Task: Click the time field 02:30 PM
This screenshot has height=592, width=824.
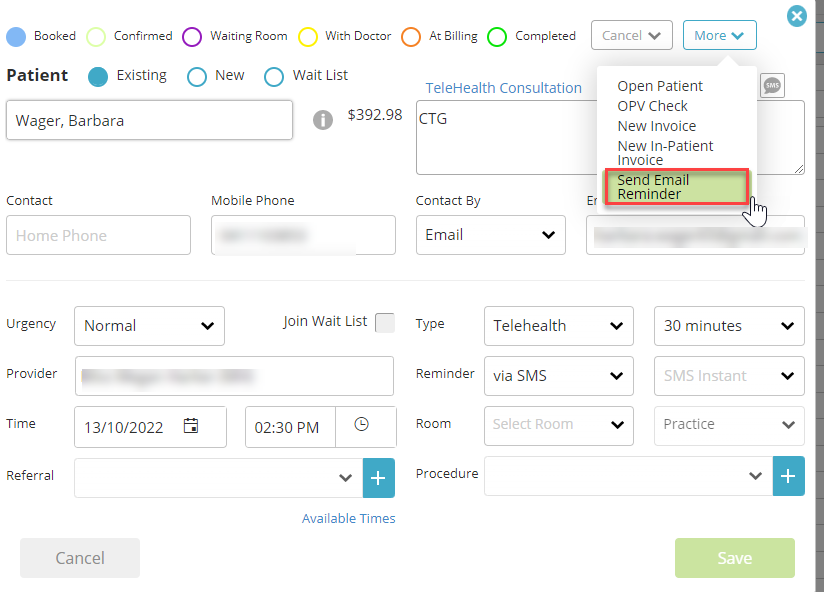Action: point(290,427)
